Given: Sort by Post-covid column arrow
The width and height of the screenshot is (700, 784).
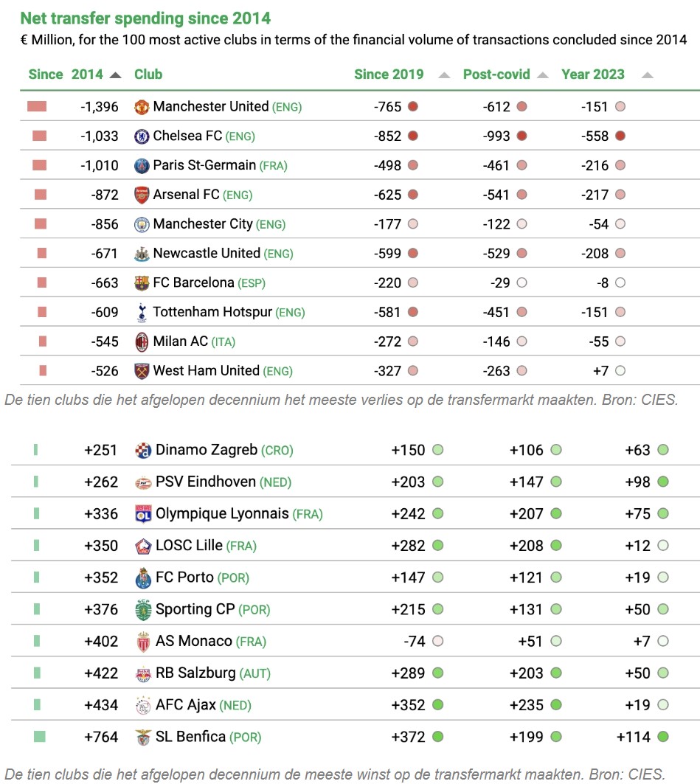Looking at the screenshot, I should coord(542,75).
